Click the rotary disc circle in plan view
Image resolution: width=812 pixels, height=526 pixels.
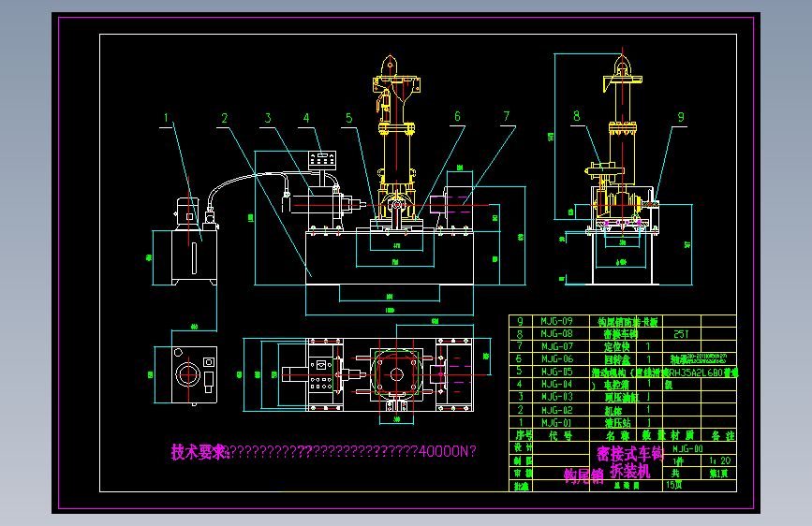[x=397, y=373]
